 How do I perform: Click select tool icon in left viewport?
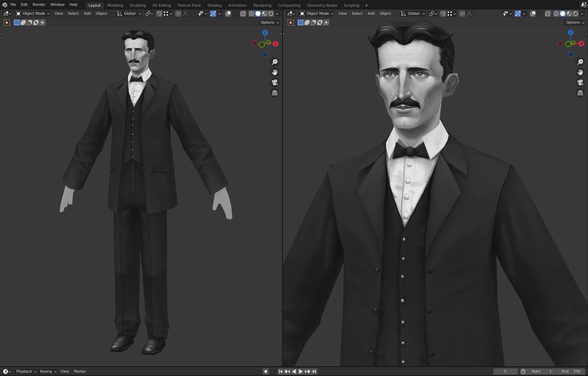[7, 23]
